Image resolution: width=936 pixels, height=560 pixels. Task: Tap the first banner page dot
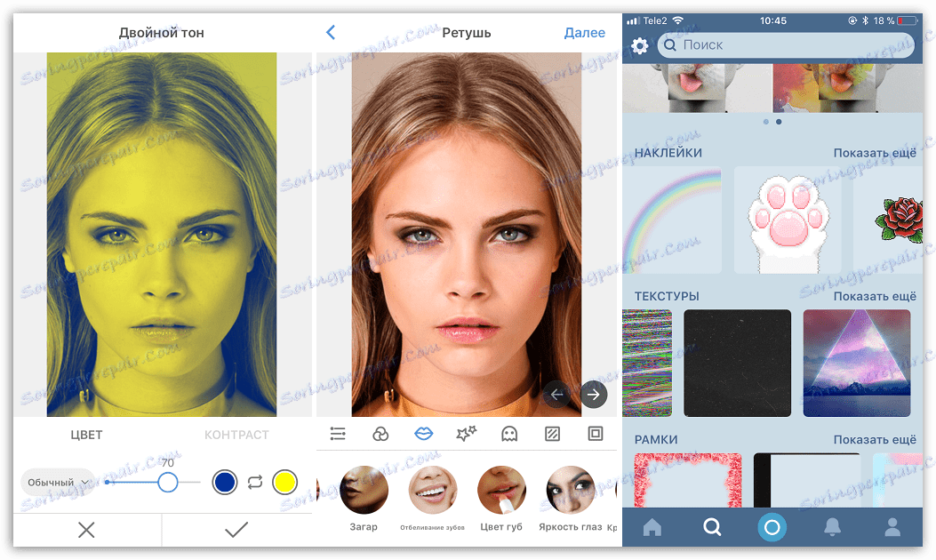coord(766,122)
